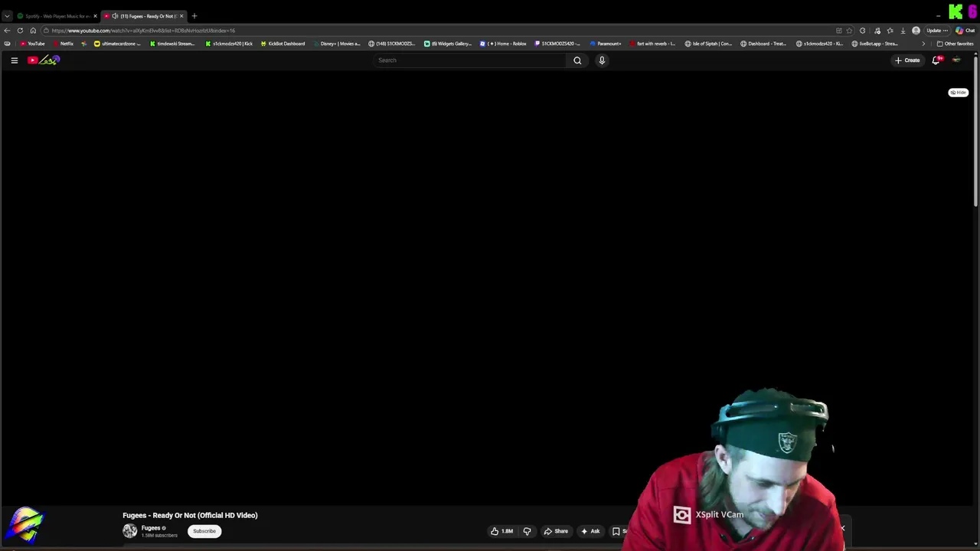Open the timdewski Stream bookmark
This screenshot has width=980, height=551.
point(172,44)
